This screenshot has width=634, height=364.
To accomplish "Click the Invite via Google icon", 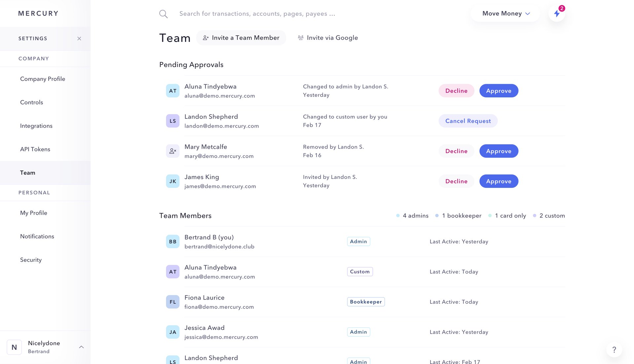I will pos(300,38).
